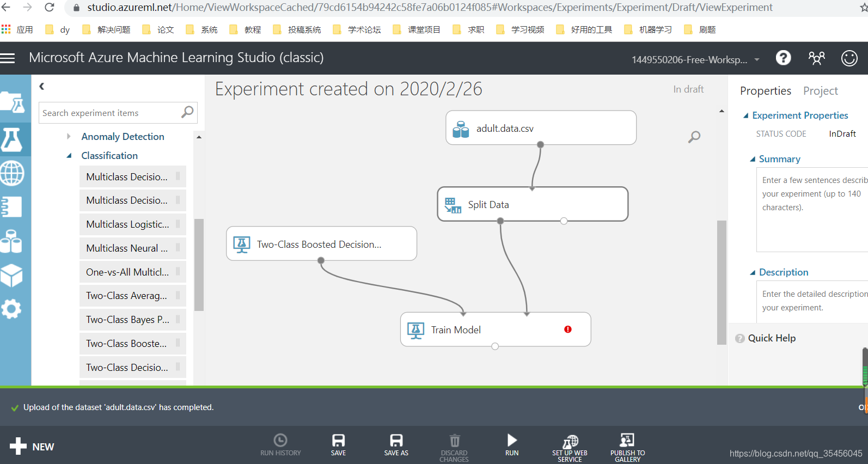Click the canvas vertical scrollbar thumb

pos(722,282)
